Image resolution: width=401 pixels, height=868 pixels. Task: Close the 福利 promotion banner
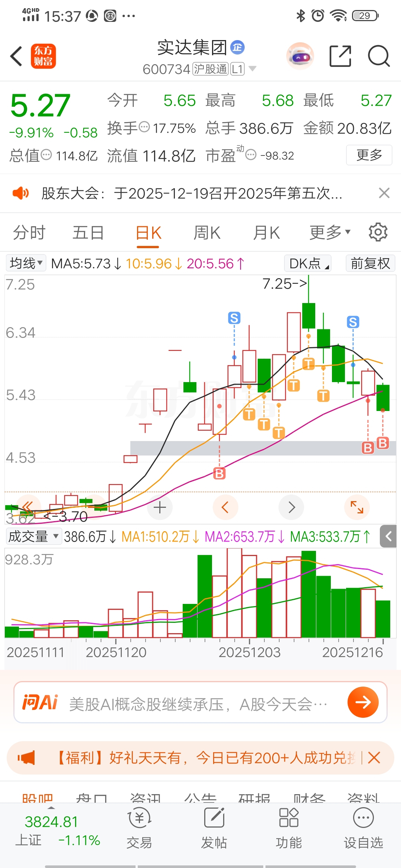pos(374,757)
